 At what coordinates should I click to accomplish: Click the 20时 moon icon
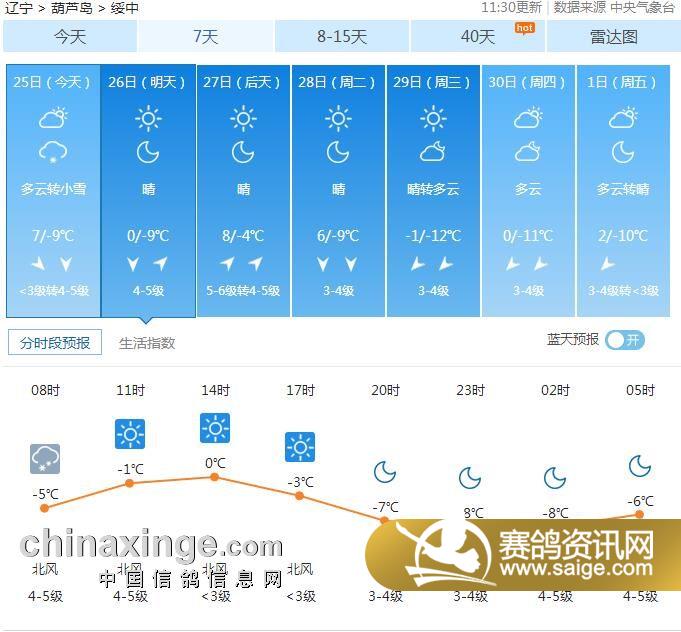tap(385, 473)
